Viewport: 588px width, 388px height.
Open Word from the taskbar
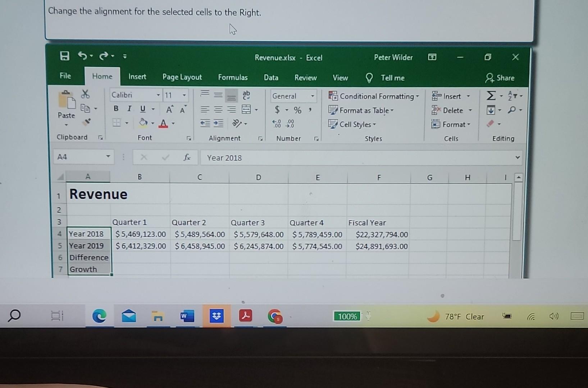pos(187,316)
